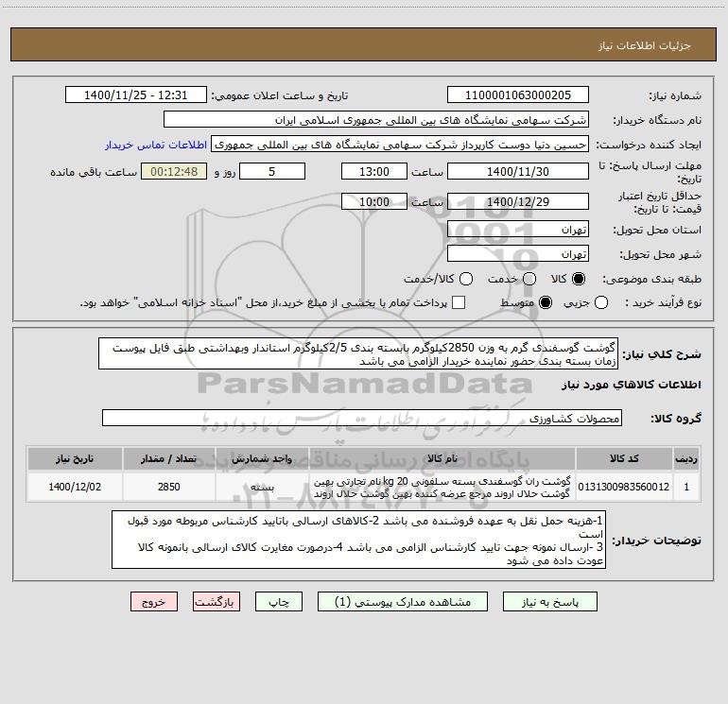Click the تعداد / مقدار column header
728x704 pixels.
tap(169, 459)
